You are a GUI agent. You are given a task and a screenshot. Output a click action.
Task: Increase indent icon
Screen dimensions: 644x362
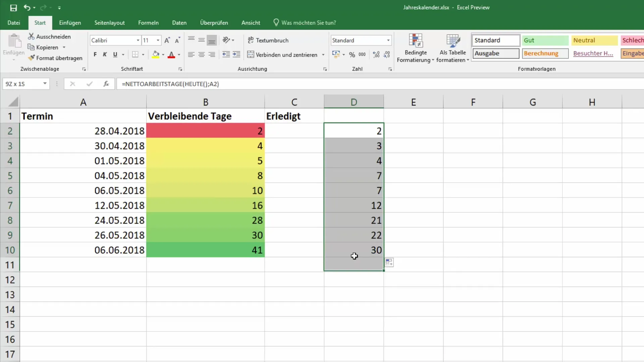coord(236,54)
